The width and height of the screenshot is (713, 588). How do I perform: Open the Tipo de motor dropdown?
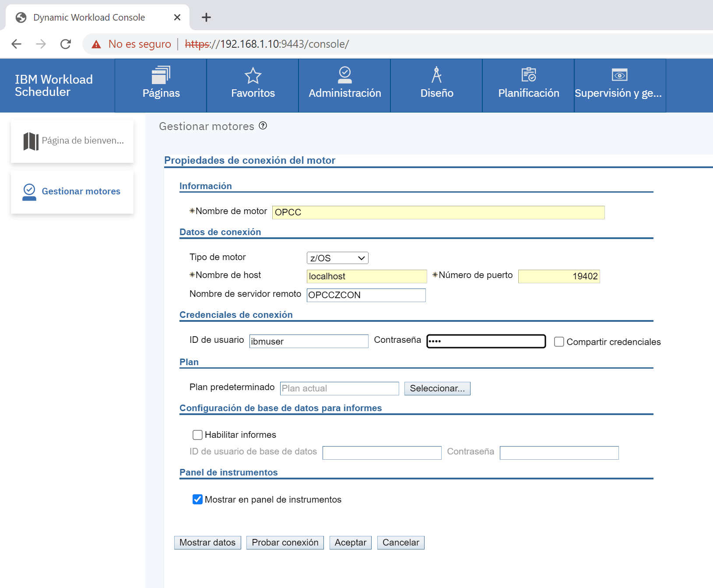(x=337, y=258)
